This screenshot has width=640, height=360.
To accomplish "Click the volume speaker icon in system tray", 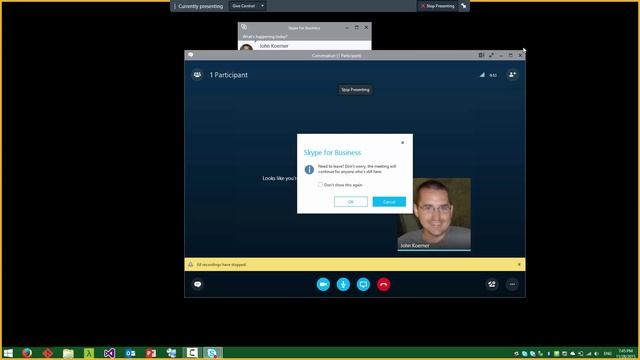I will [x=596, y=353].
